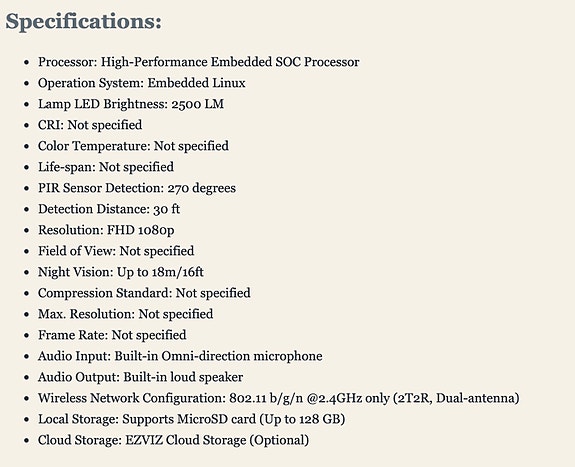Select the Detection Distance 30 ft item
The image size is (575, 467).
(109, 209)
